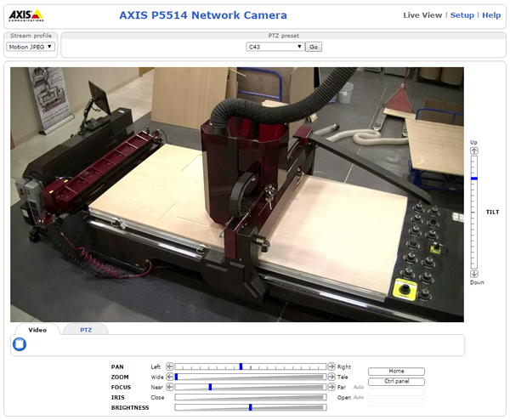Screen dimensions: 510x420
Task: Click on the BRIGHTNESS slider bar
Action: click(251, 407)
